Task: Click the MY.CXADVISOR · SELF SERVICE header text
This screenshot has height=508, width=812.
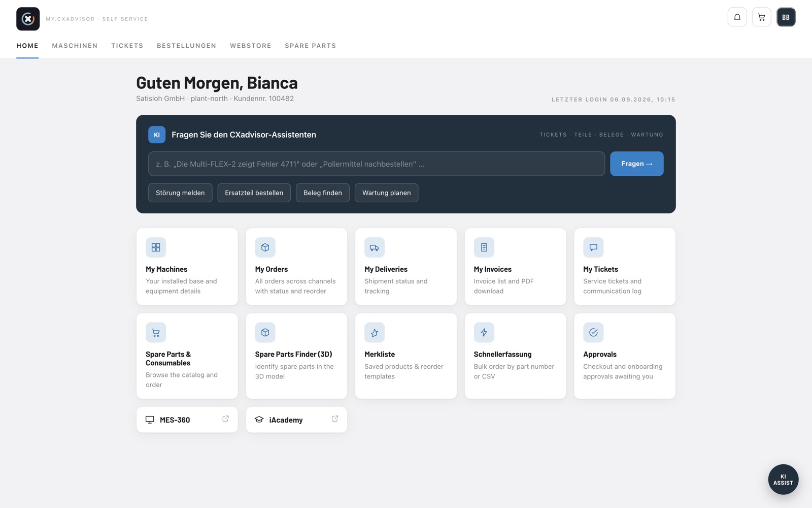Action: tap(97, 19)
